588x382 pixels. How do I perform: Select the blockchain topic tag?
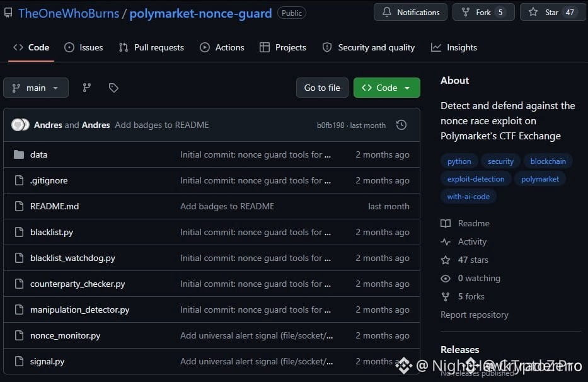pos(548,161)
